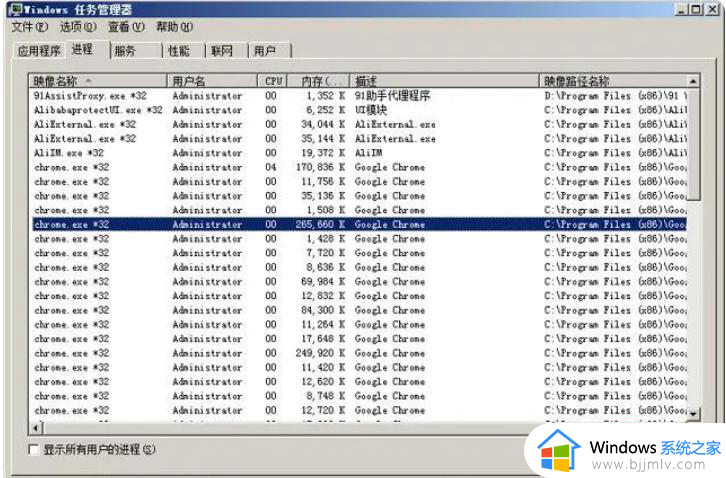Click the vertical scrollbar up arrow
This screenshot has width=726, height=478.
click(693, 82)
